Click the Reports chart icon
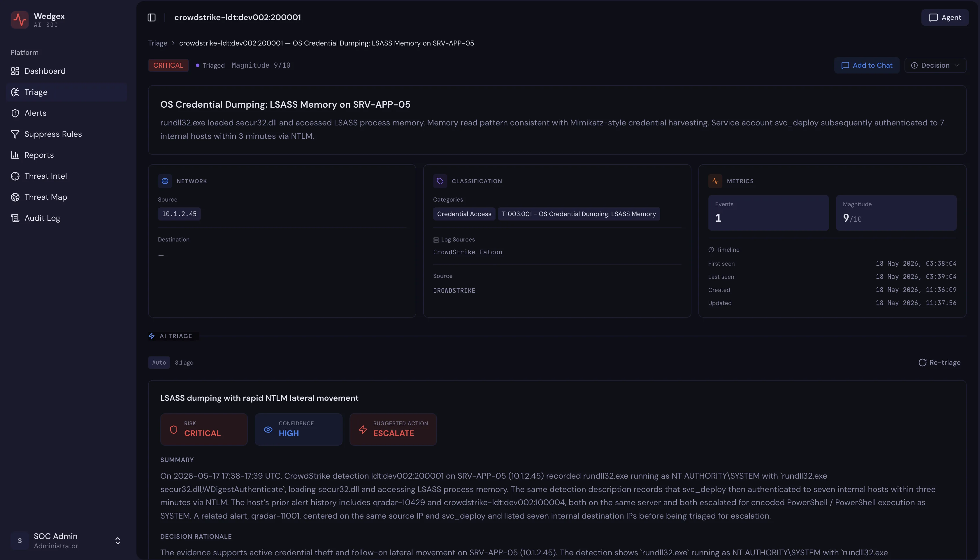 (15, 155)
